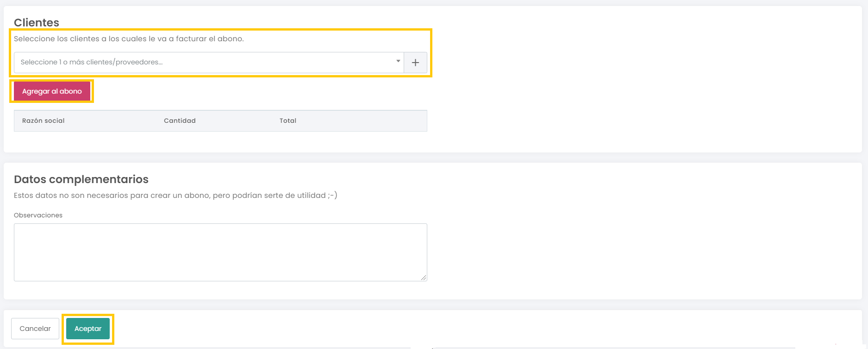Focus the Observaciones text area
Screen dimensions: 868x349
point(220,252)
